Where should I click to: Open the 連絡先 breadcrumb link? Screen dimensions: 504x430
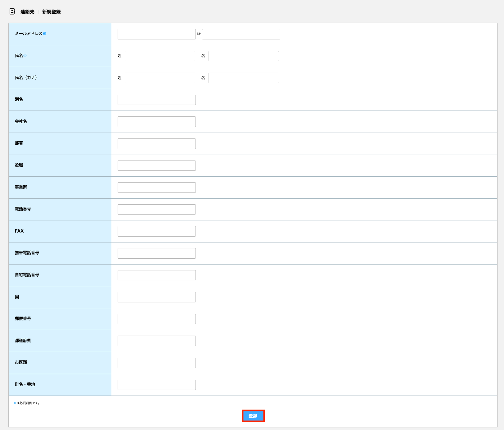[27, 12]
